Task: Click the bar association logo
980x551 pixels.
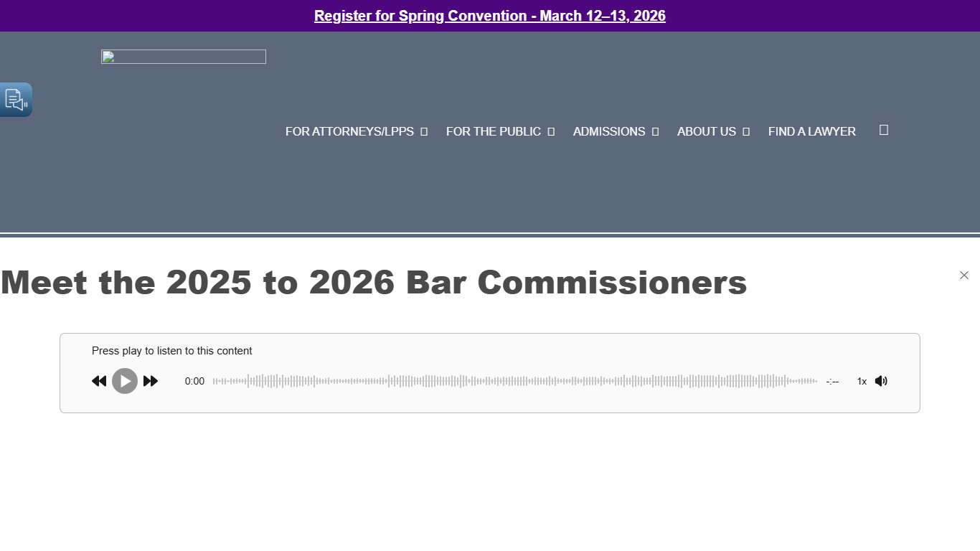Action: [x=183, y=57]
